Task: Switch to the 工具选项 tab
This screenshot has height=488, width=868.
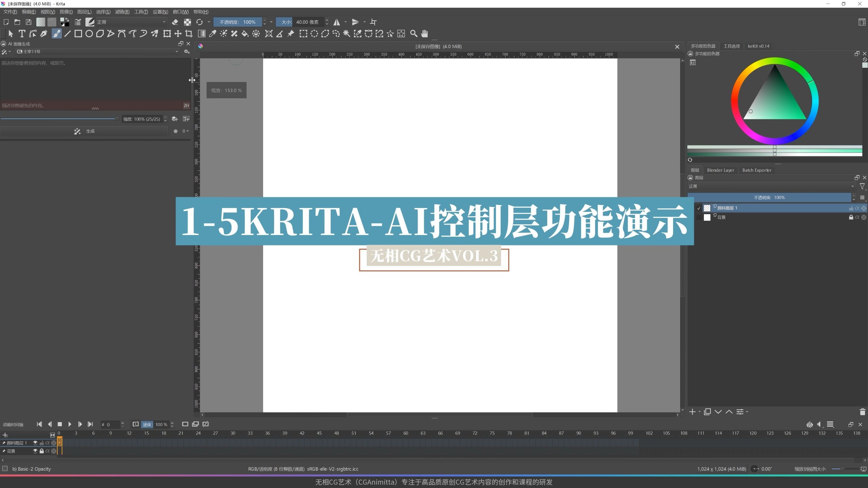Action: coord(731,46)
